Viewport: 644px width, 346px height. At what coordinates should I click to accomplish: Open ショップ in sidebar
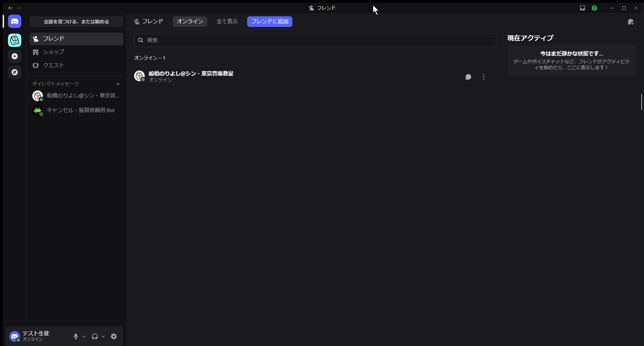[77, 52]
